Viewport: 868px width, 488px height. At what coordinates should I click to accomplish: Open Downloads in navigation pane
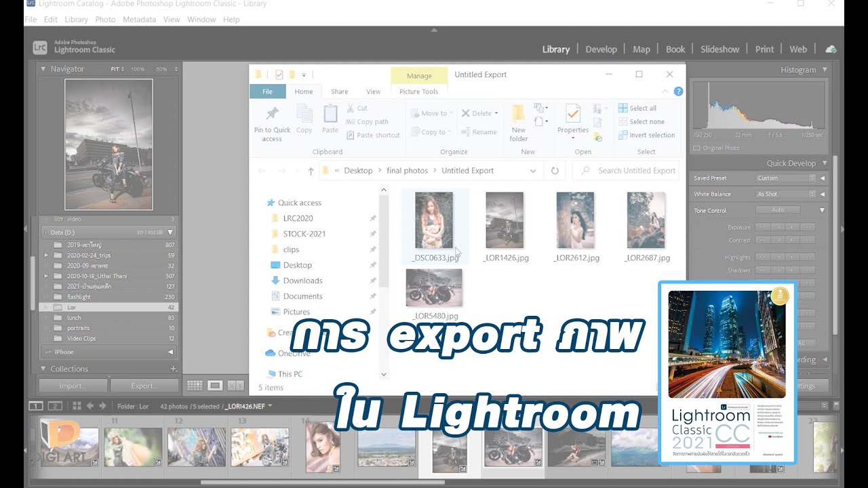(x=302, y=281)
